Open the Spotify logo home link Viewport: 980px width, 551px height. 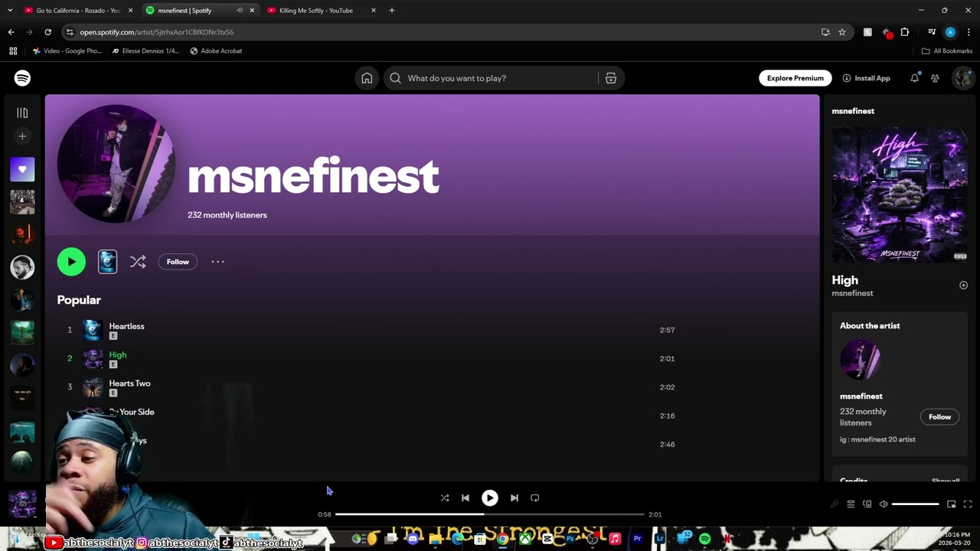(22, 78)
